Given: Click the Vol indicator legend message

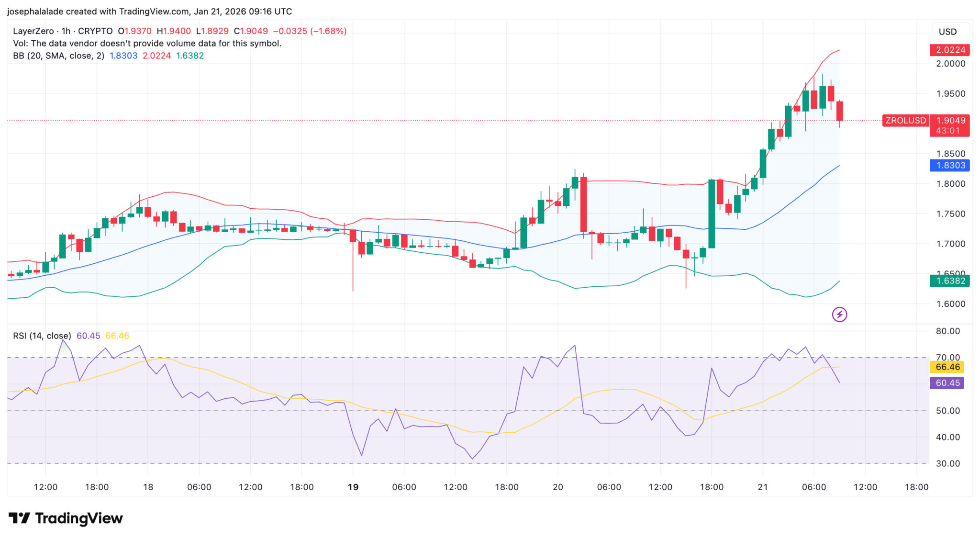Looking at the screenshot, I should click(147, 44).
